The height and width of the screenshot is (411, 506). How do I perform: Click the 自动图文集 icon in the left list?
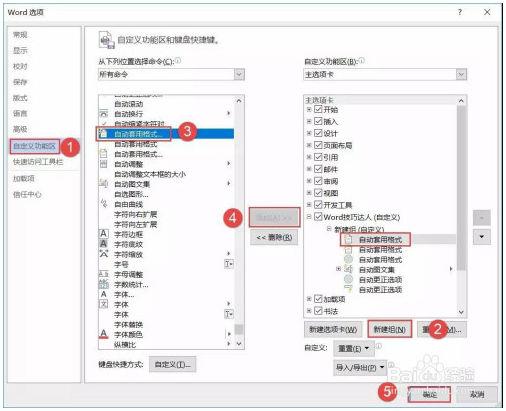[x=104, y=183]
